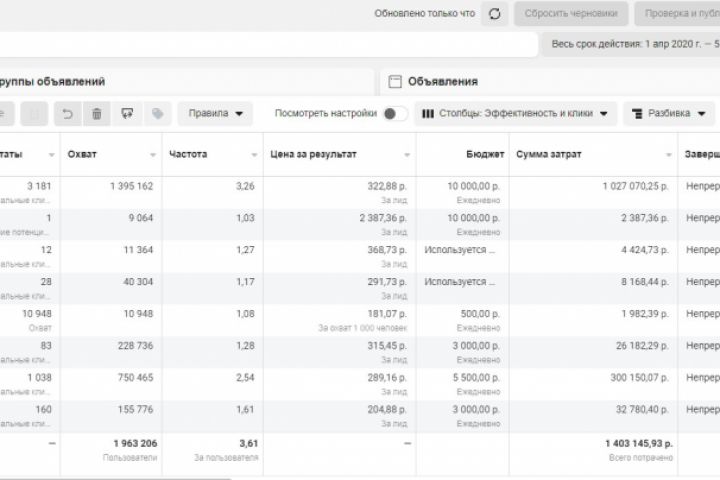Open the 'Охват' column header arrow

[153, 156]
